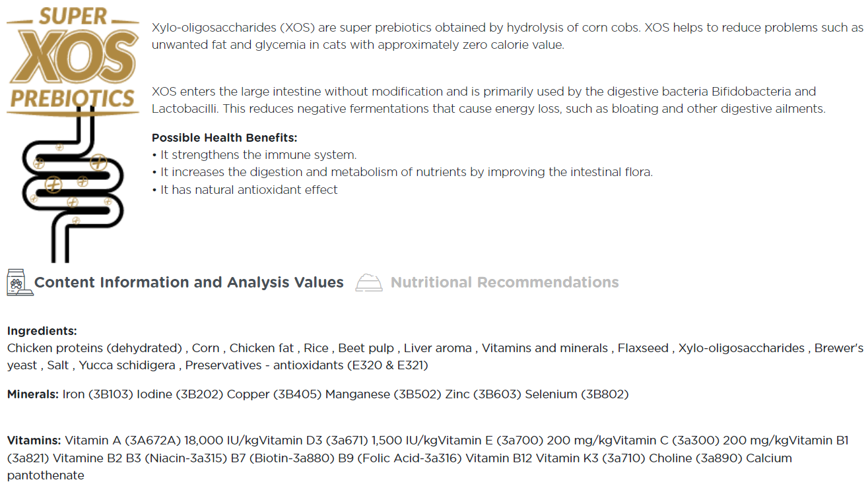Click the Possible Health Benefits heading

tap(224, 138)
